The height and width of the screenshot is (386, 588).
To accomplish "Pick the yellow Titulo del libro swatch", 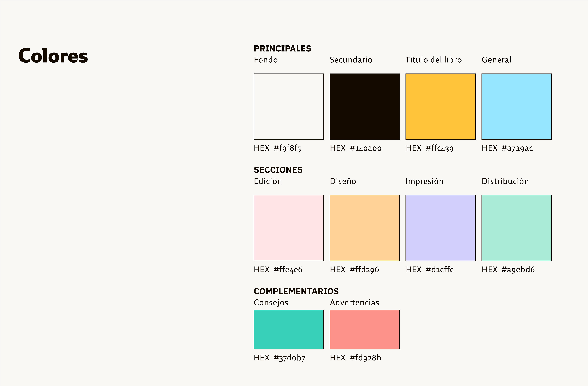I will (x=441, y=106).
